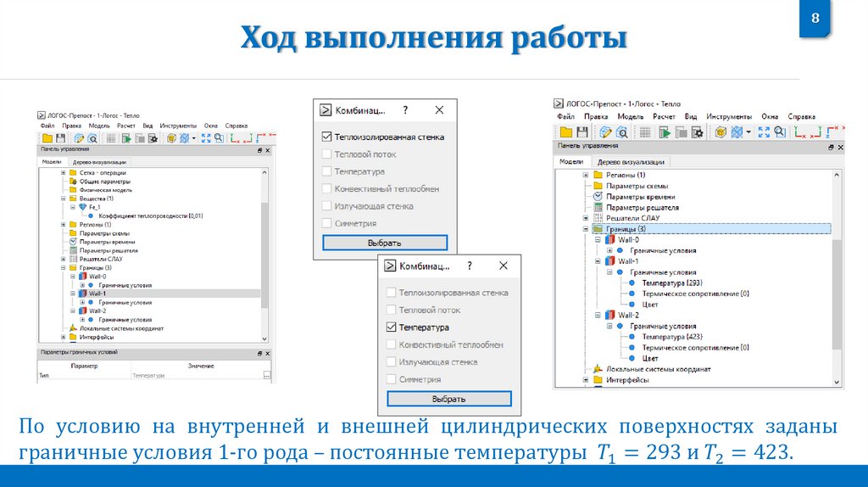
Task: Click yellow cube icon in left window toolbar
Action: click(x=171, y=138)
